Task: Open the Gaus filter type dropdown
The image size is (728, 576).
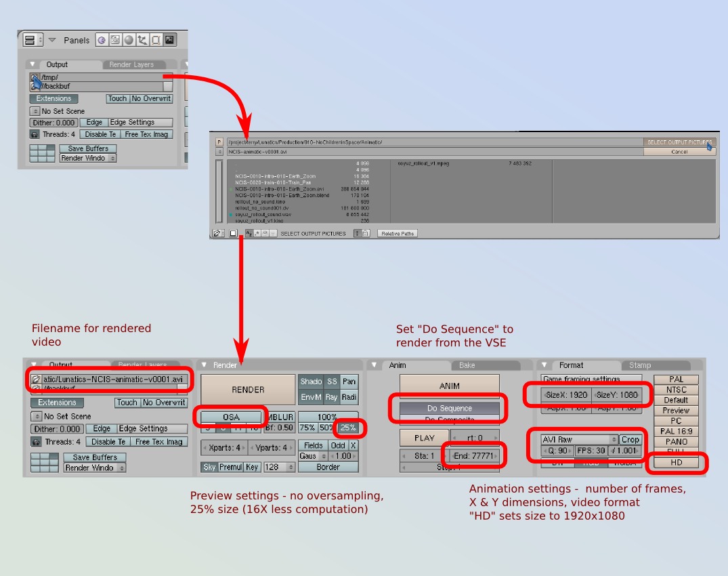Action: pos(313,456)
